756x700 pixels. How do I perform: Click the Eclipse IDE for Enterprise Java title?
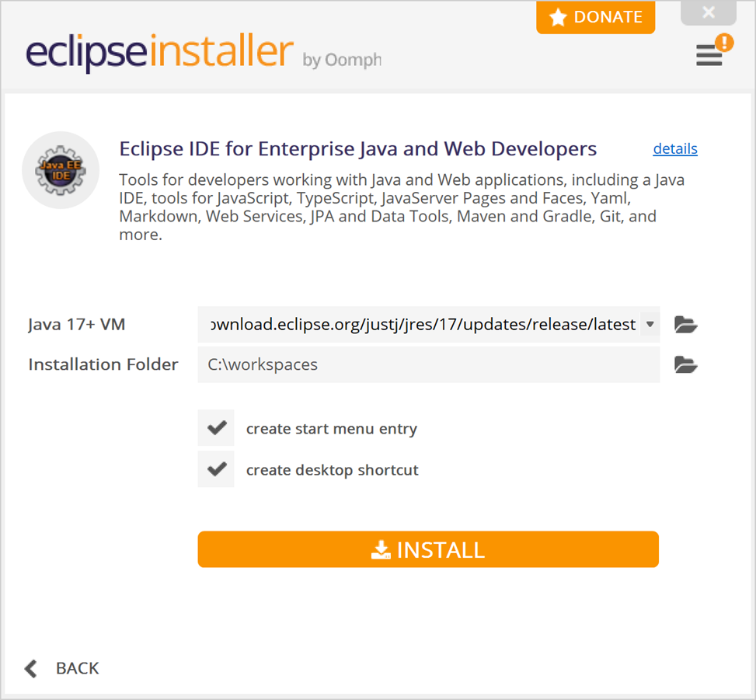(x=357, y=149)
